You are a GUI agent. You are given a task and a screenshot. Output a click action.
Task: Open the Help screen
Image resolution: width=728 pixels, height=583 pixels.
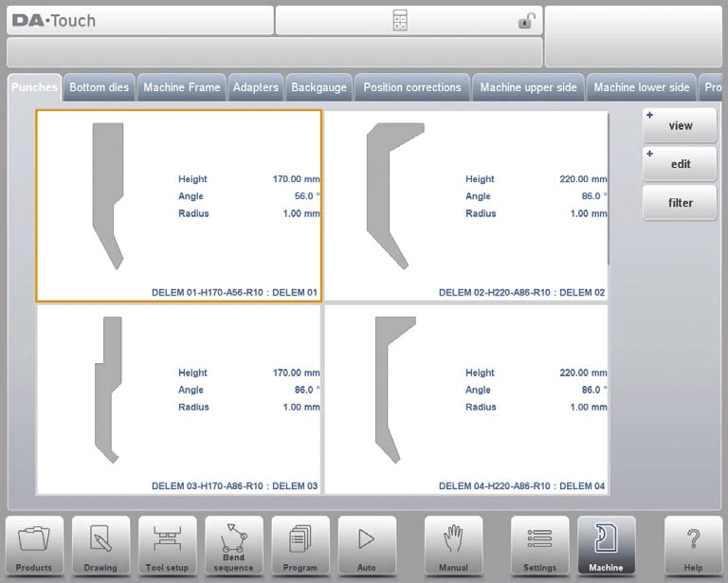tap(693, 546)
